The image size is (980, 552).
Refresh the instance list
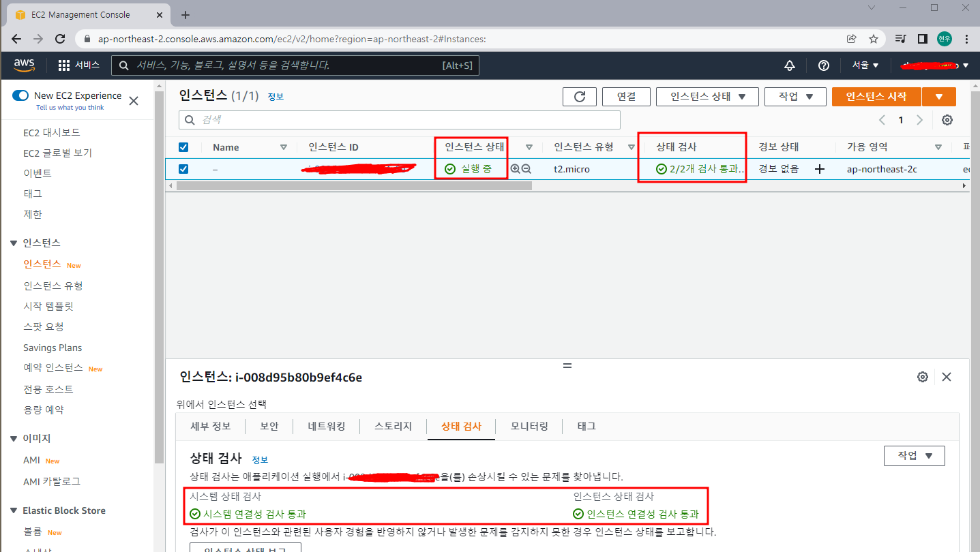click(579, 96)
